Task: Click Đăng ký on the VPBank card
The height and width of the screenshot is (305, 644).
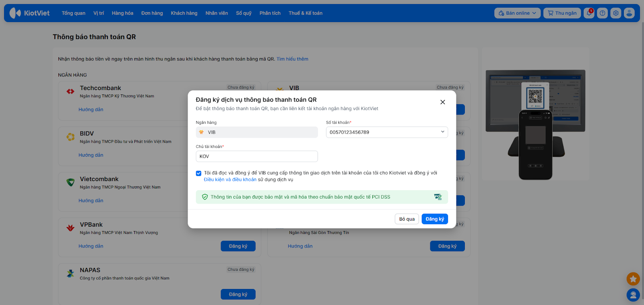Action: [238, 246]
